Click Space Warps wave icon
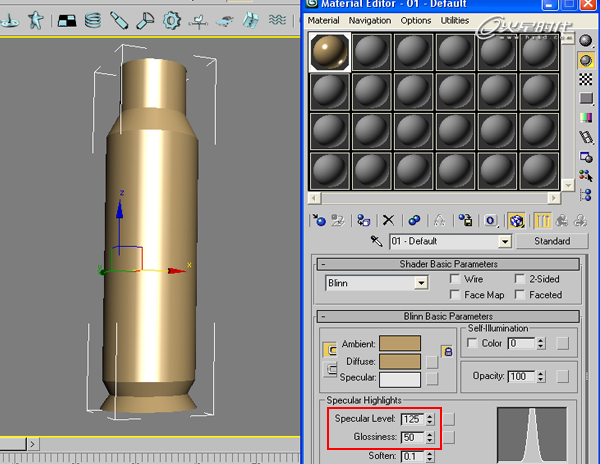The image size is (600, 464). [x=277, y=19]
